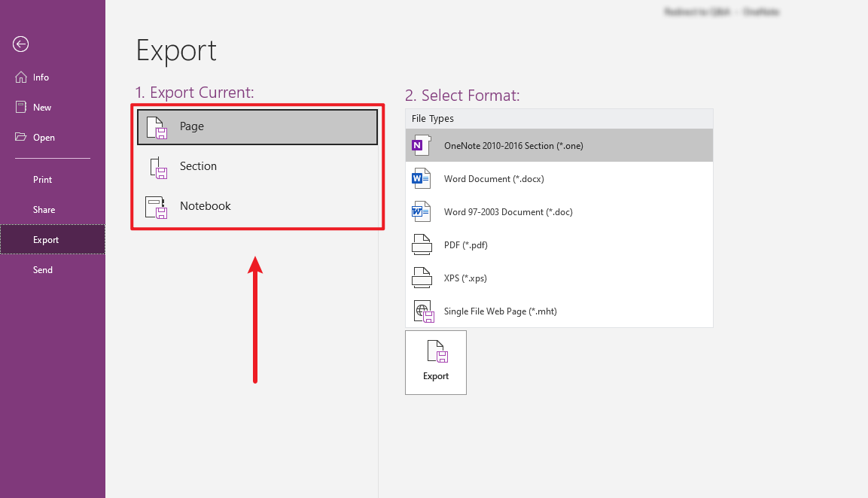
Task: Click the PDF file icon
Action: (x=422, y=244)
